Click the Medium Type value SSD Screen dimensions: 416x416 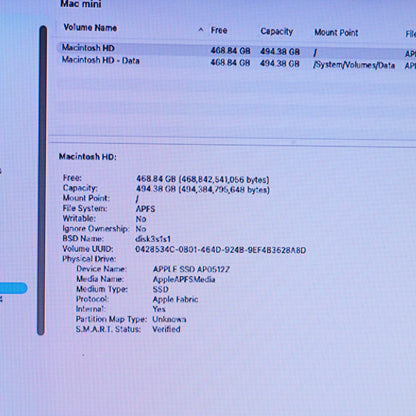tap(161, 289)
